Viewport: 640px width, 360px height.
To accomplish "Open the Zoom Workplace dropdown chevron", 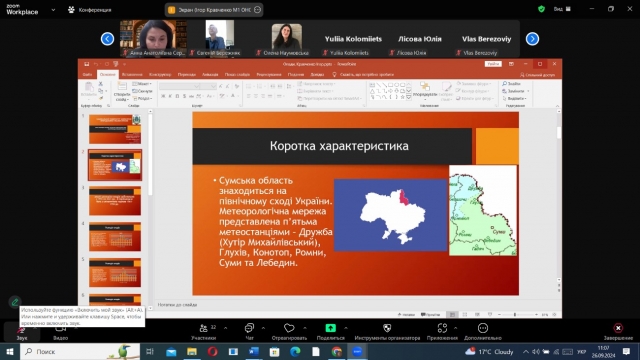I will pyautogui.click(x=53, y=10).
